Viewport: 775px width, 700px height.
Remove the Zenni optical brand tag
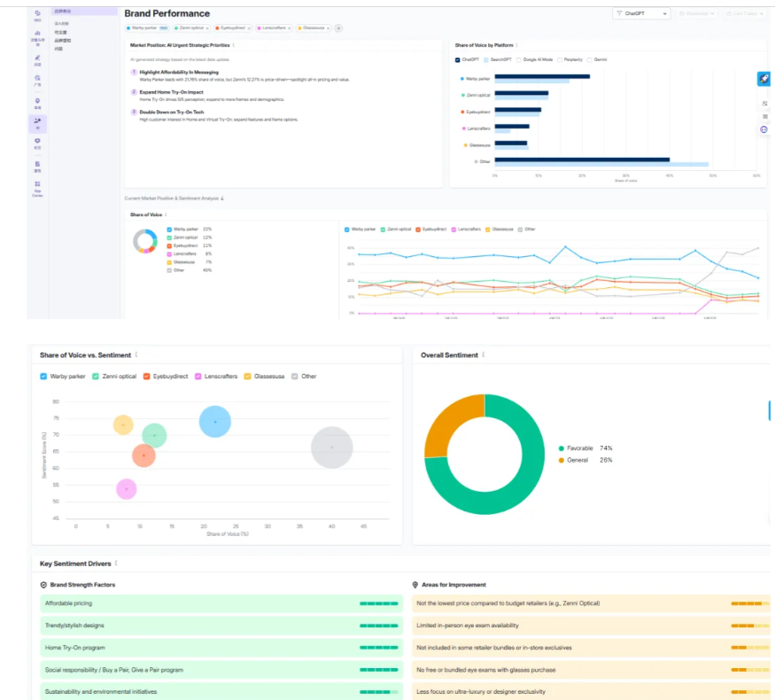pyautogui.click(x=207, y=28)
